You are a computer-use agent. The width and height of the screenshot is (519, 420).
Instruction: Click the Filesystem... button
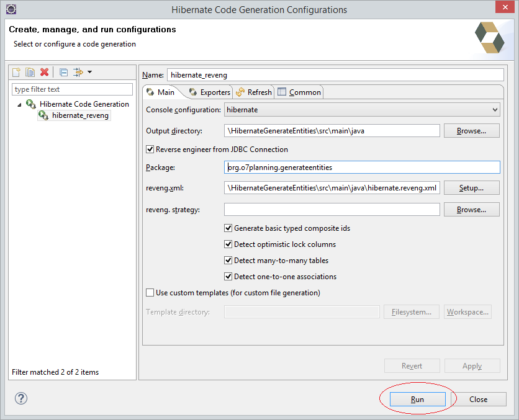(412, 312)
